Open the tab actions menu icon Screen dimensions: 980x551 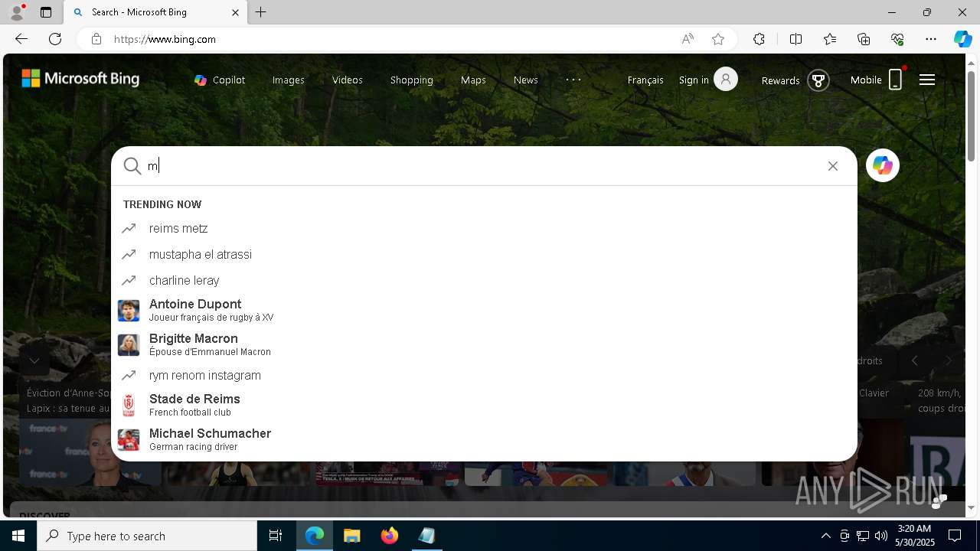(x=46, y=12)
